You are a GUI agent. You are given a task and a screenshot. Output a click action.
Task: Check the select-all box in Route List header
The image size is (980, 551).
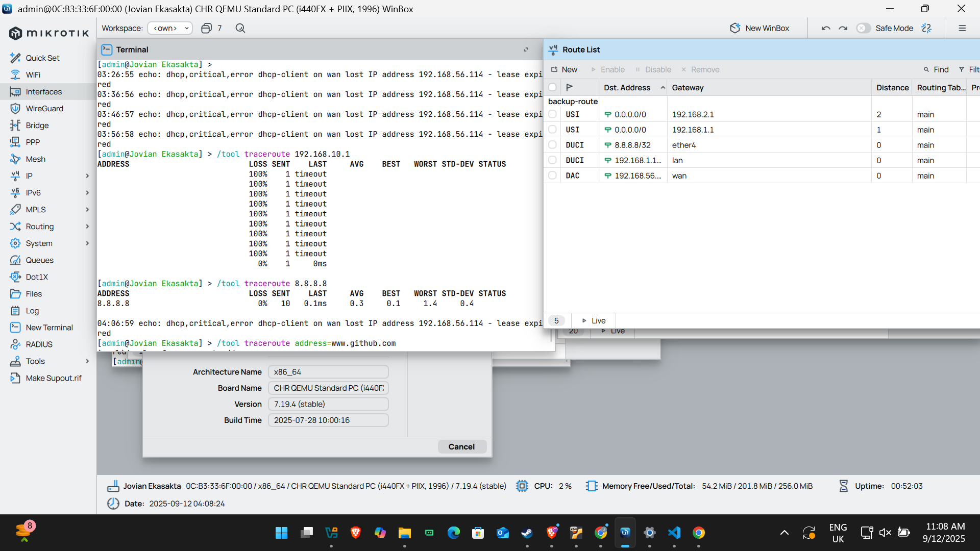(x=552, y=87)
